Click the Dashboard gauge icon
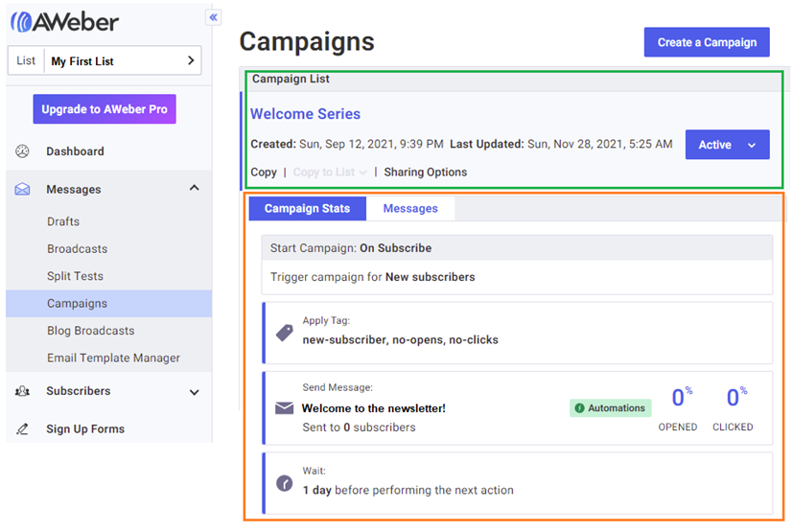Image resolution: width=793 pixels, height=532 pixels. point(22,151)
